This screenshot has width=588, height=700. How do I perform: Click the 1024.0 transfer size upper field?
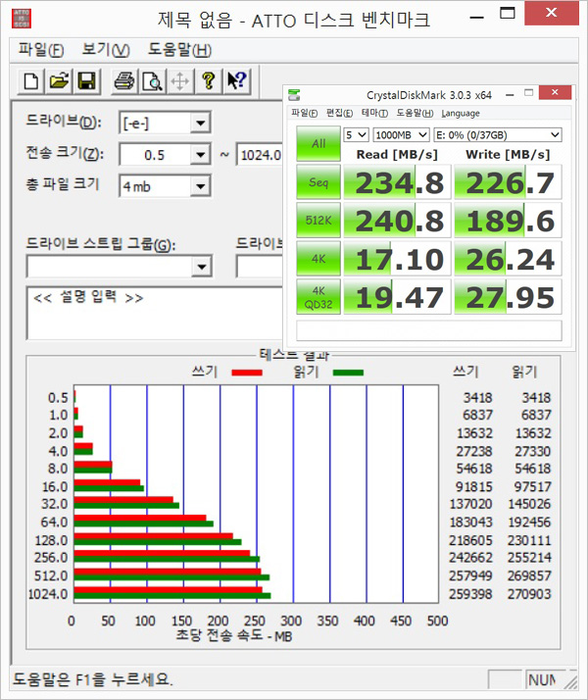pyautogui.click(x=260, y=155)
